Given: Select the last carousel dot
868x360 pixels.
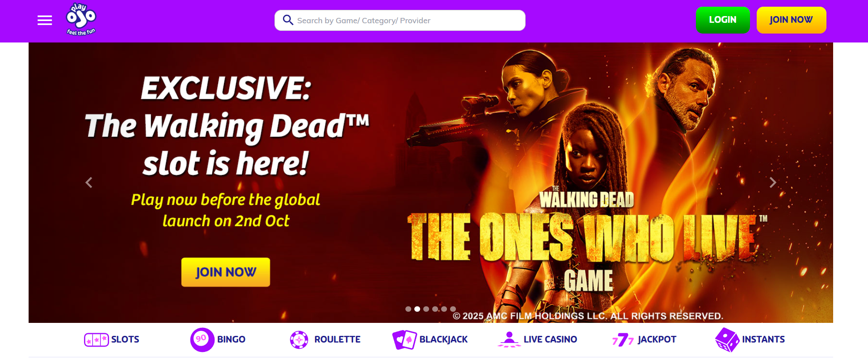Looking at the screenshot, I should click(x=453, y=309).
